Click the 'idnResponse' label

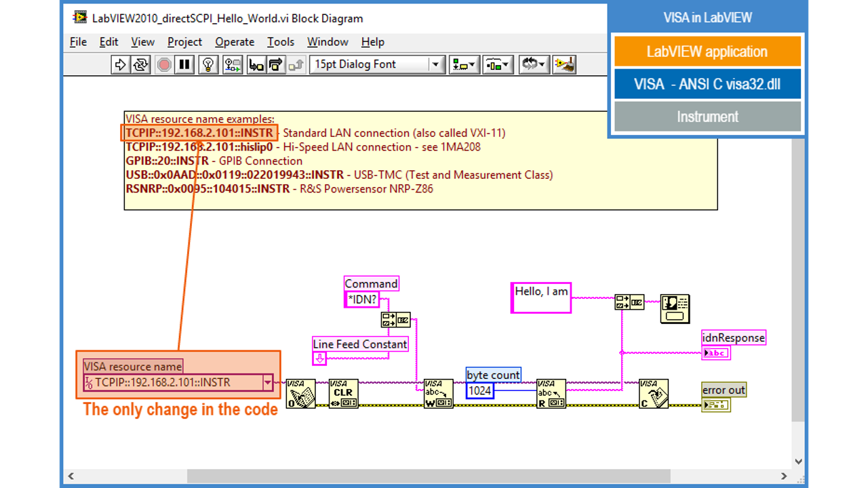734,338
